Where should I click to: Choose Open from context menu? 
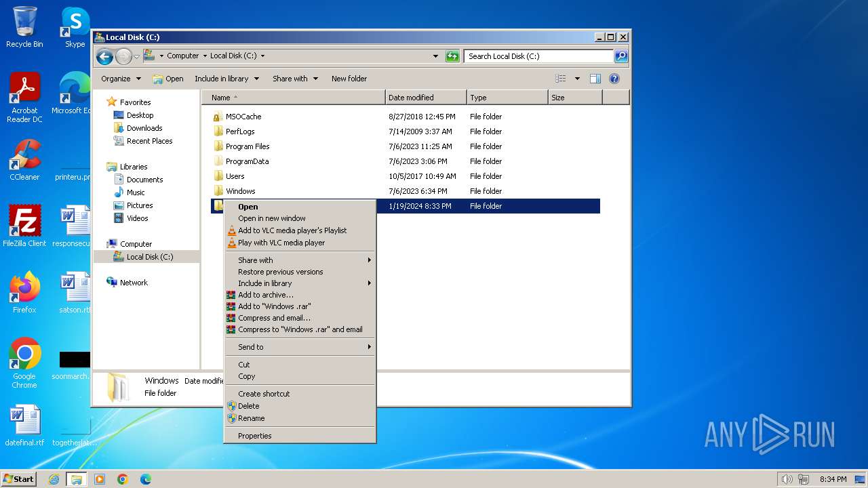tap(300, 207)
